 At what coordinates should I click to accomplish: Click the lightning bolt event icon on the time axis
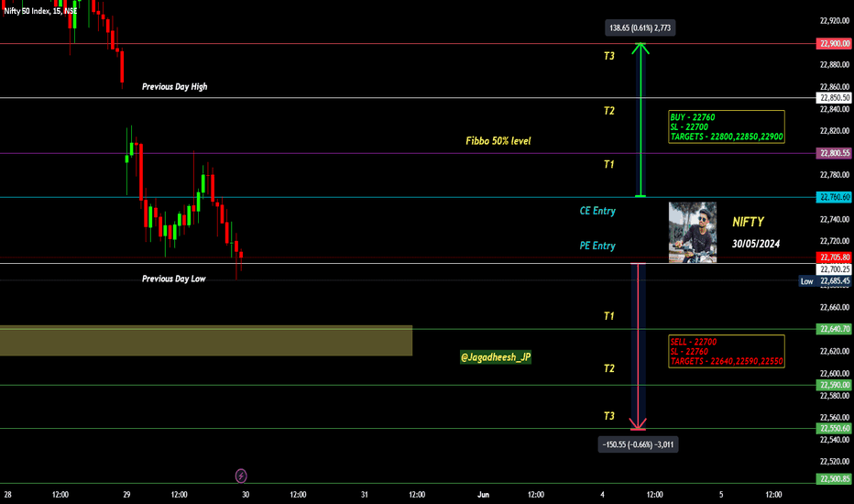tap(241, 476)
